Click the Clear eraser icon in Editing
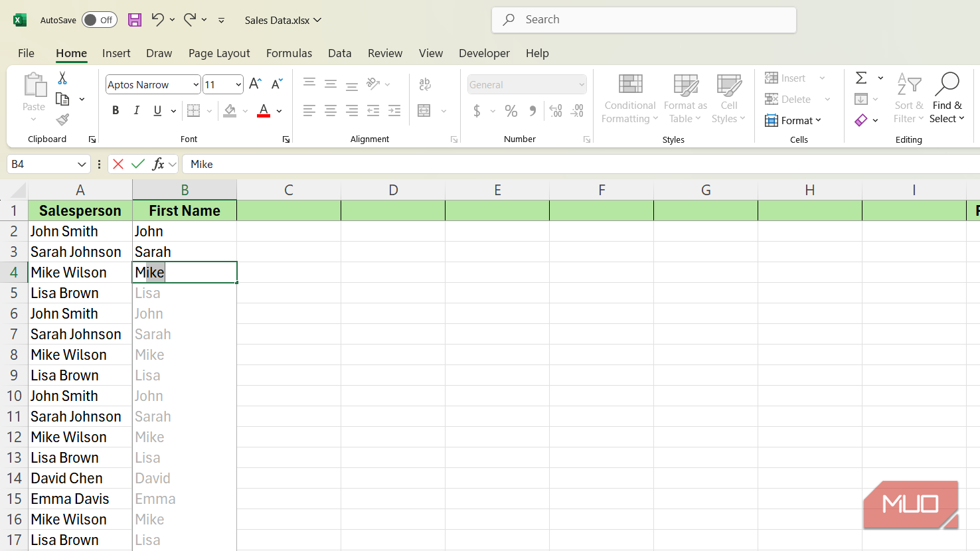The image size is (980, 551). [861, 120]
